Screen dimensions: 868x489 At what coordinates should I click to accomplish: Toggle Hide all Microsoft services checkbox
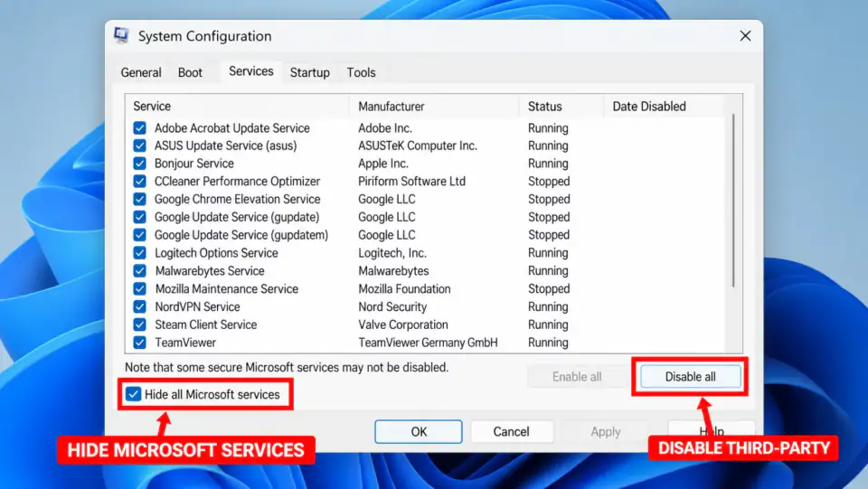[x=133, y=394]
